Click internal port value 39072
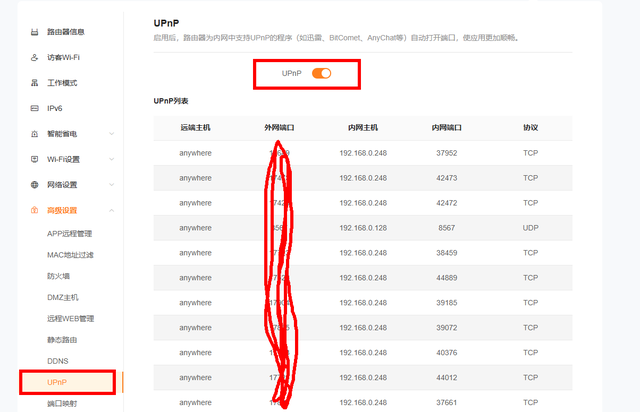640x412 pixels. [x=447, y=327]
